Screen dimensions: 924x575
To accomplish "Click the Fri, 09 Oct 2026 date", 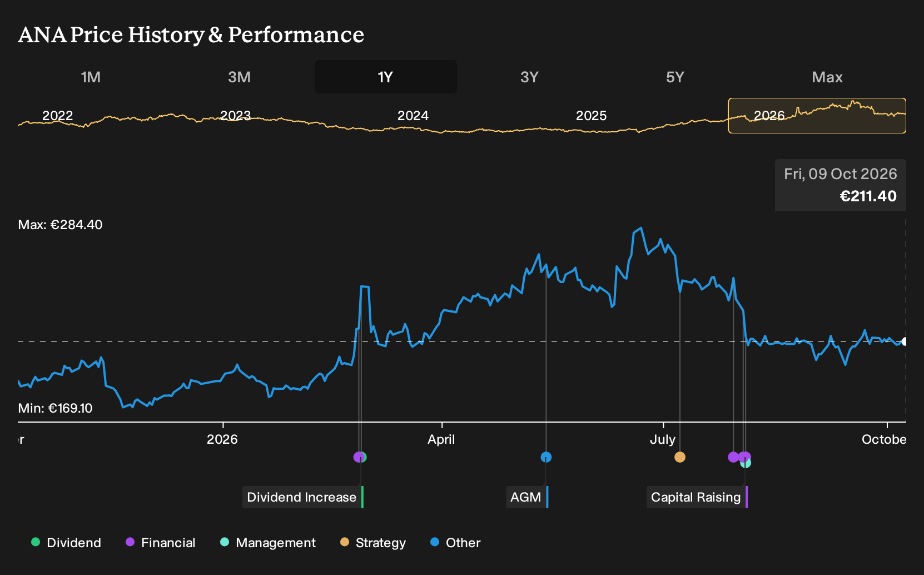I will (x=840, y=174).
